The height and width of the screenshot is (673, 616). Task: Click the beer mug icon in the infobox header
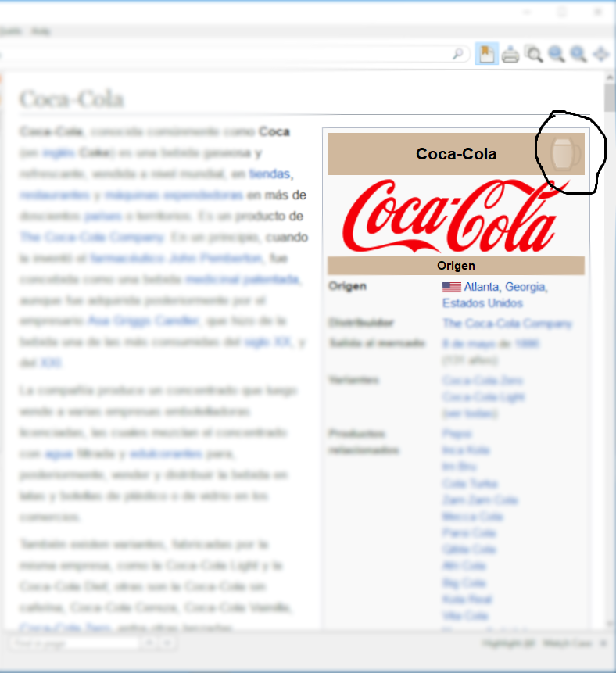[564, 153]
